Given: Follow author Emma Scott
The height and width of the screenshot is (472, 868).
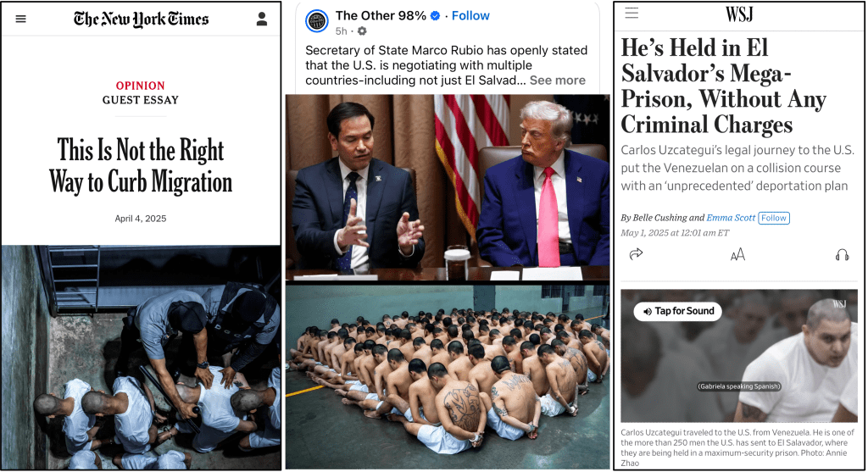Looking at the screenshot, I should tap(774, 218).
